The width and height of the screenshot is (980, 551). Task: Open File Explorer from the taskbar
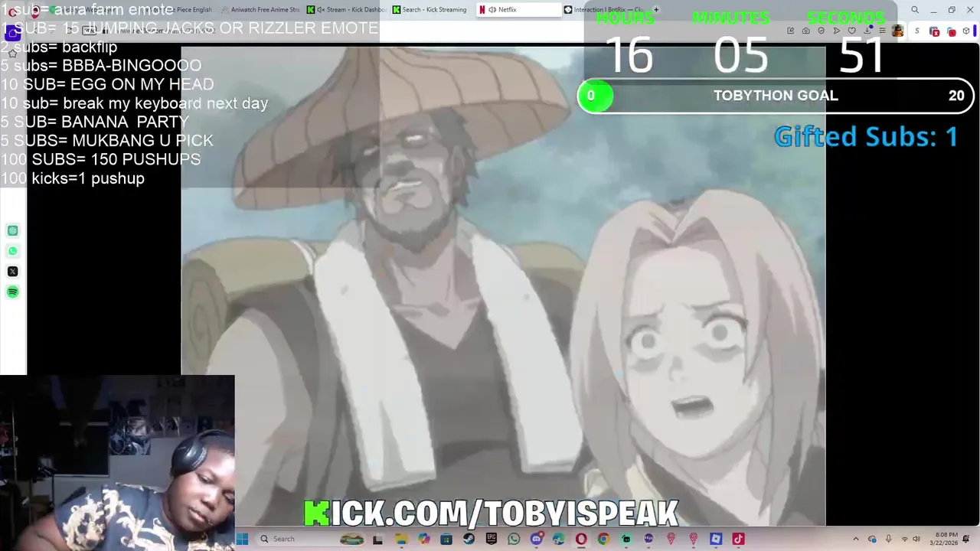401,540
